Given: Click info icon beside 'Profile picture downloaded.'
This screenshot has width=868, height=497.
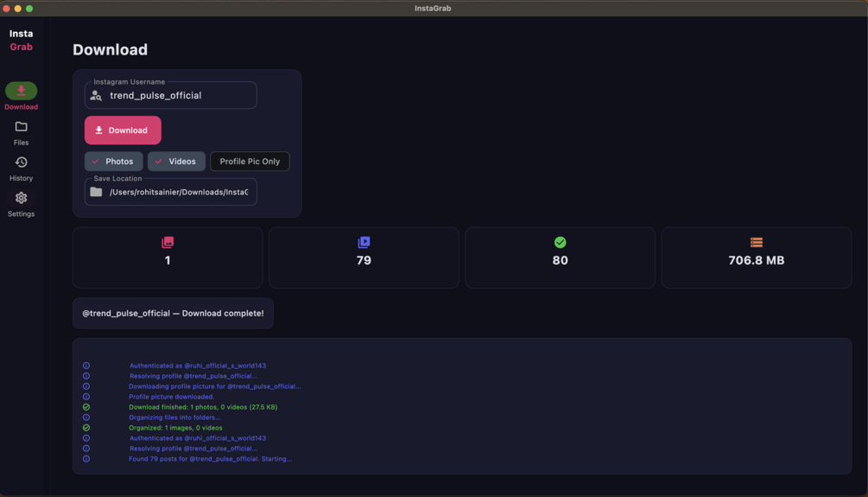Looking at the screenshot, I should (86, 397).
